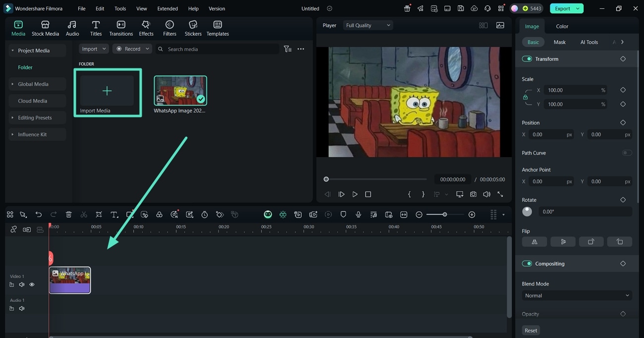Split clip with the scissors icon
644x338 pixels.
pos(84,215)
